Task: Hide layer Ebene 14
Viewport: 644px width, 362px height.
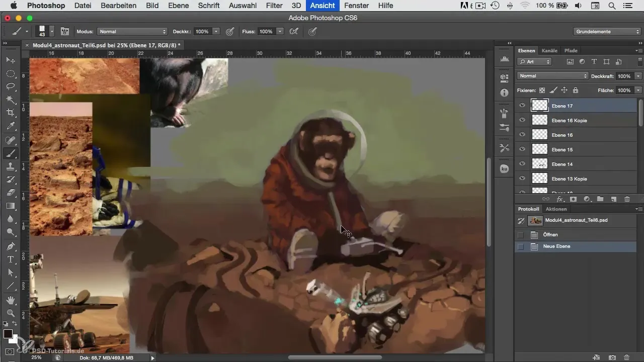Action: (x=522, y=164)
